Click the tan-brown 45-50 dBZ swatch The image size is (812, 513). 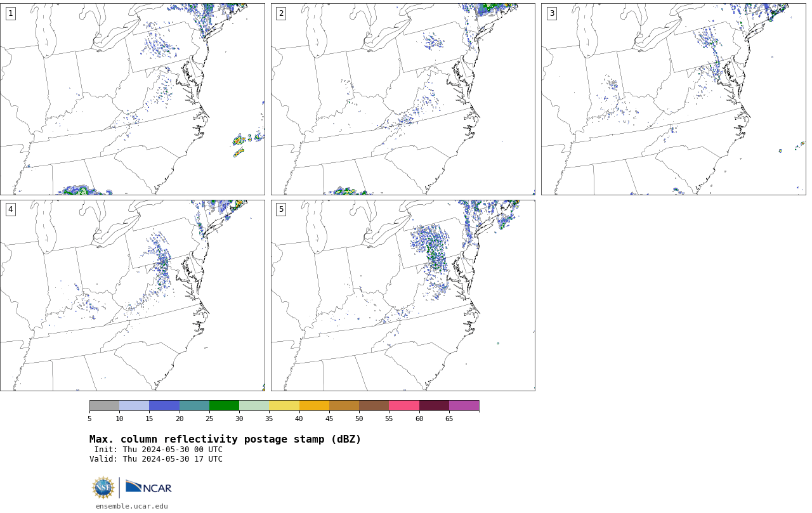pyautogui.click(x=344, y=406)
